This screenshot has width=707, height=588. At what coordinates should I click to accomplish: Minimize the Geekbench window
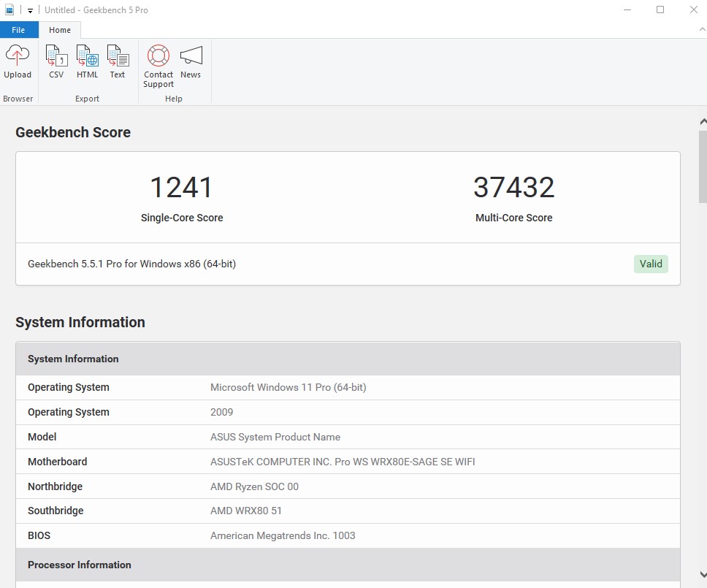pyautogui.click(x=627, y=9)
